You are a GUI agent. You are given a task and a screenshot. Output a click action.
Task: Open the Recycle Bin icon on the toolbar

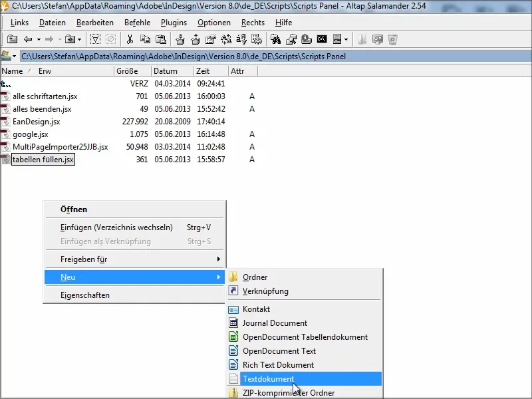pos(392,39)
